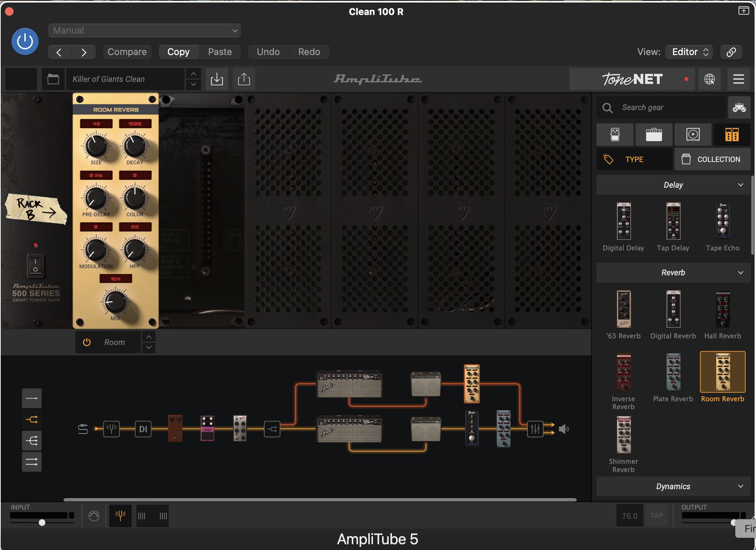Click the Room model down arrow

click(x=149, y=348)
